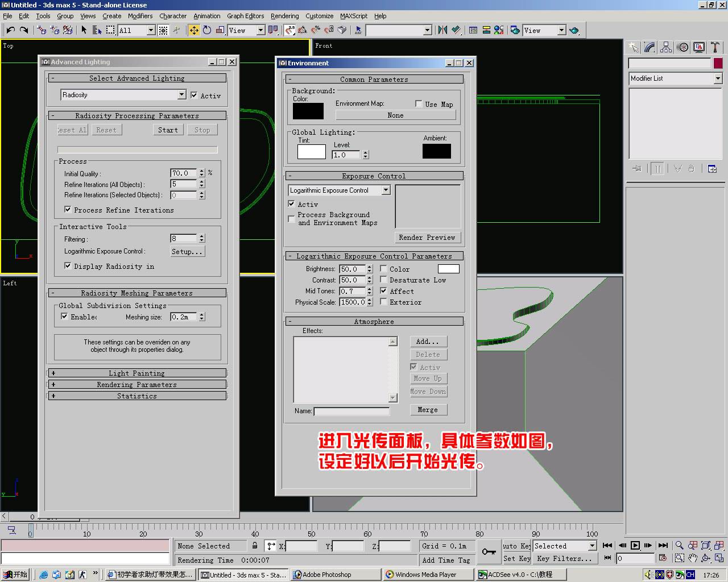Click the Quick Render teapot icon
Viewport: 728px width, 582px height.
574,30
